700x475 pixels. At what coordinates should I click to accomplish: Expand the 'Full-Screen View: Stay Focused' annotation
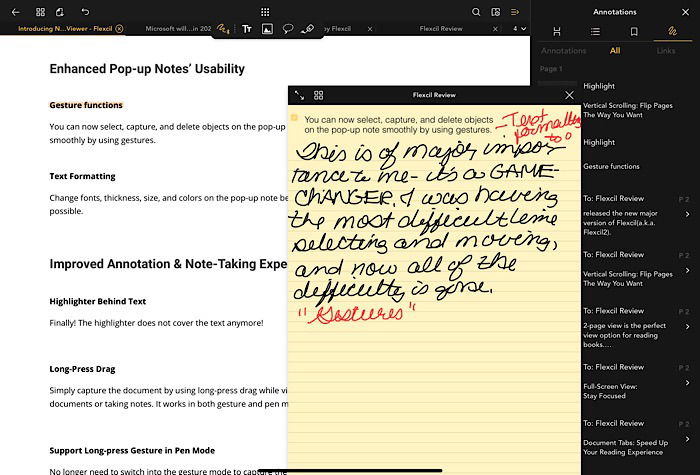(x=687, y=383)
